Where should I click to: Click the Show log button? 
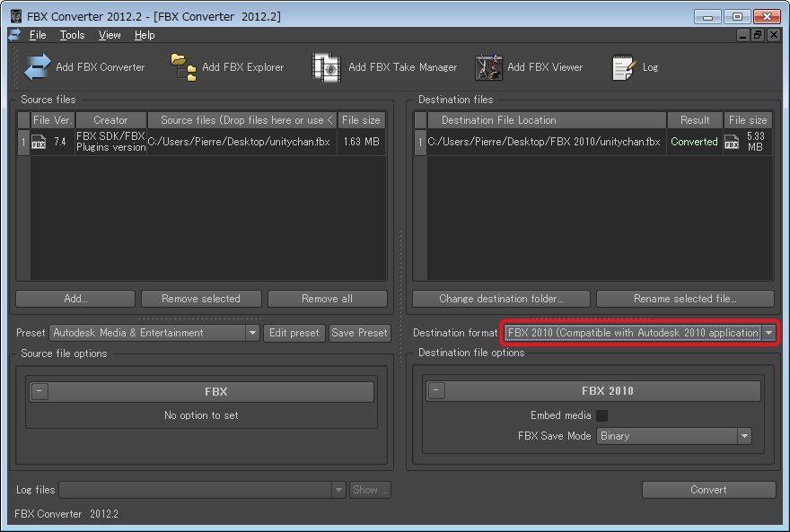(x=370, y=490)
